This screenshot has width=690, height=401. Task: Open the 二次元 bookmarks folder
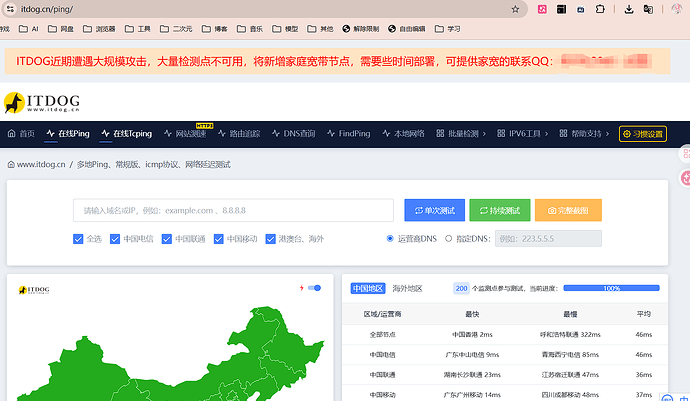[x=176, y=29]
